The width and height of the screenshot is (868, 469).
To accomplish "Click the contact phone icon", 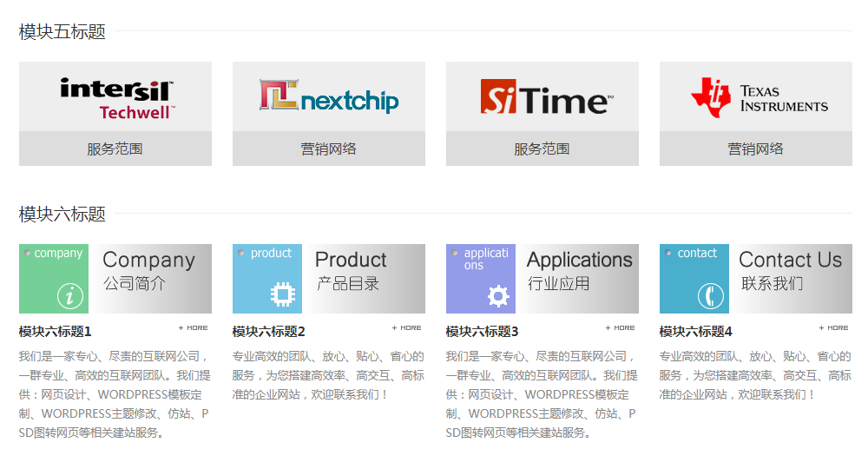I will 711,295.
